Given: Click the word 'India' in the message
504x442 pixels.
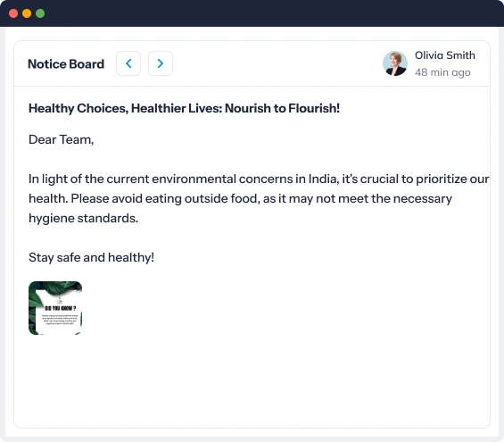Looking at the screenshot, I should coord(322,179).
